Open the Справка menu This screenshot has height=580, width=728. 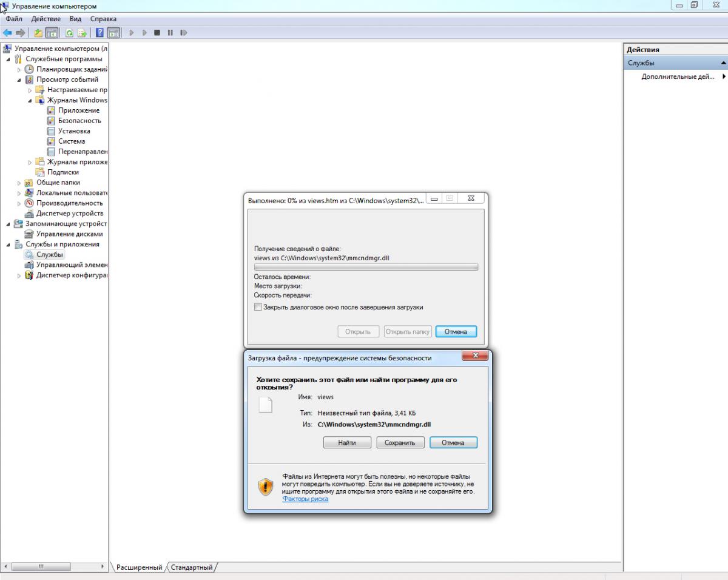[103, 19]
